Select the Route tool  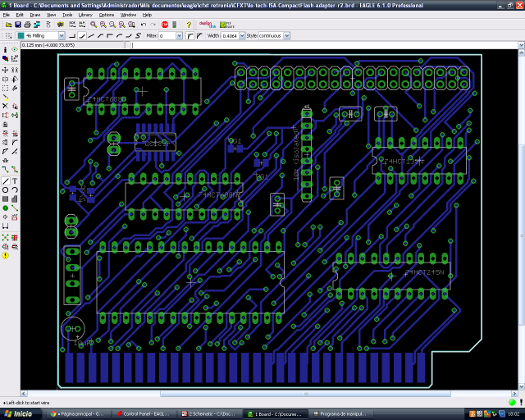[x=5, y=170]
